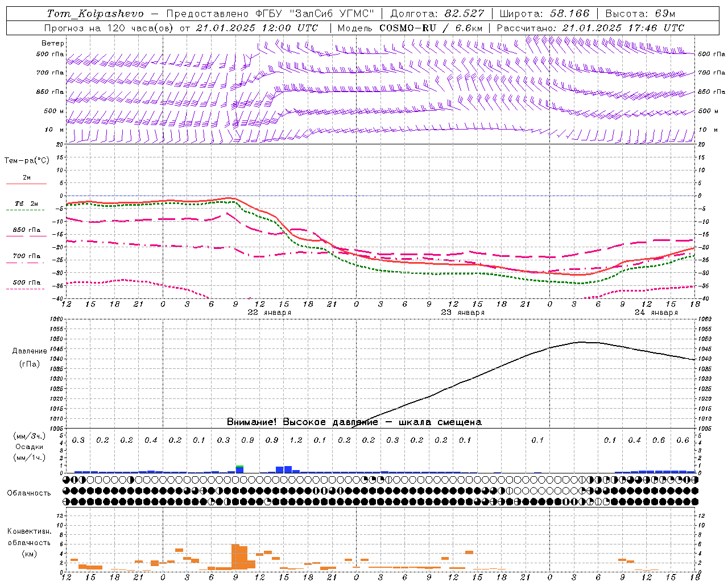
Task: Click the 23 января date label
Action: (462, 313)
